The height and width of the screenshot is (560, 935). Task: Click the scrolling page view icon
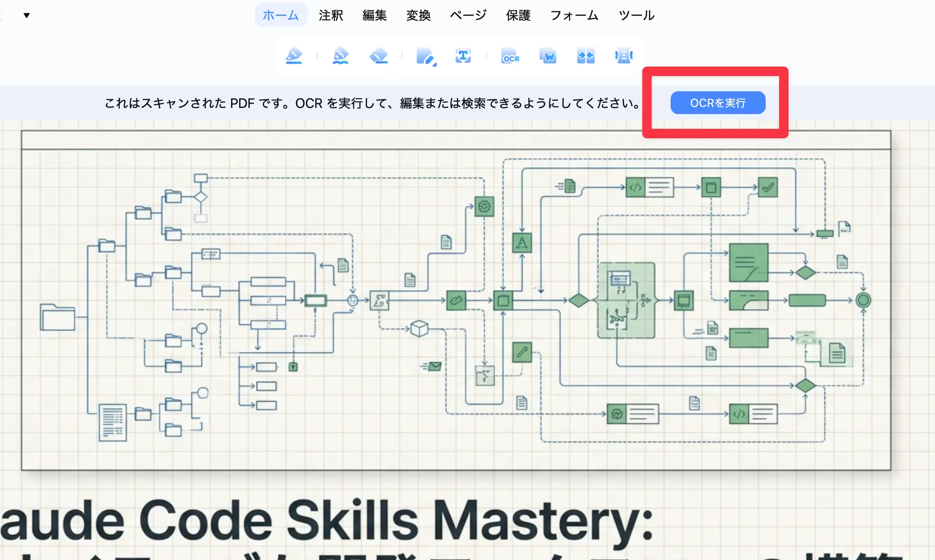(x=623, y=56)
